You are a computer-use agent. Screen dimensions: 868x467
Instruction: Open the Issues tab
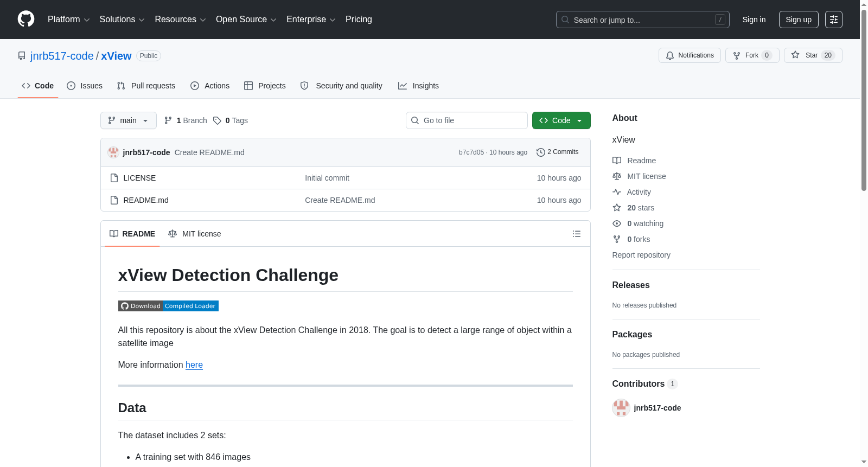click(85, 86)
